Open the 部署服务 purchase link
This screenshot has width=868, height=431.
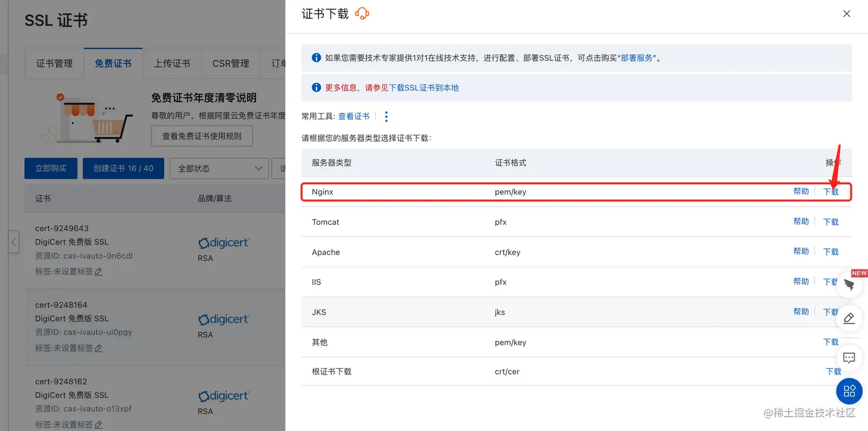637,58
